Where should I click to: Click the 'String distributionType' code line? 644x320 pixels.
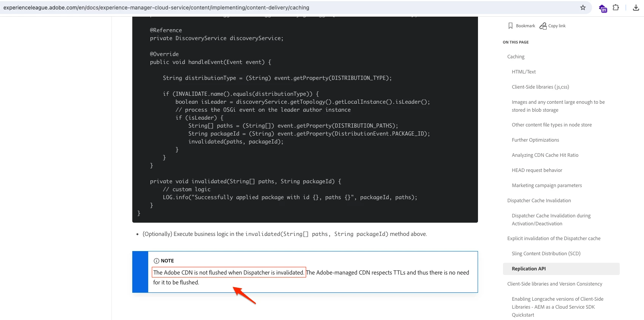point(277,78)
